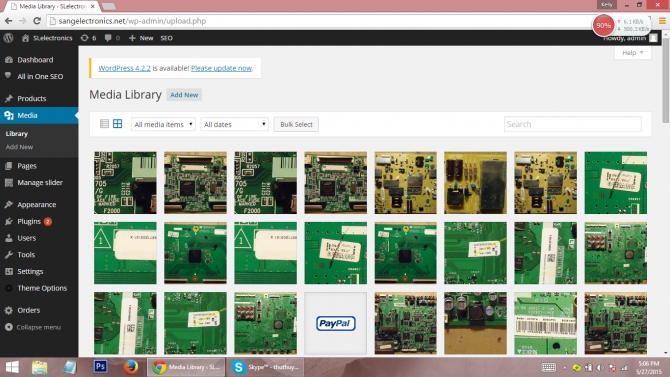Select Add New under Media submenu
Image resolution: width=670 pixels, height=377 pixels.
coord(19,147)
